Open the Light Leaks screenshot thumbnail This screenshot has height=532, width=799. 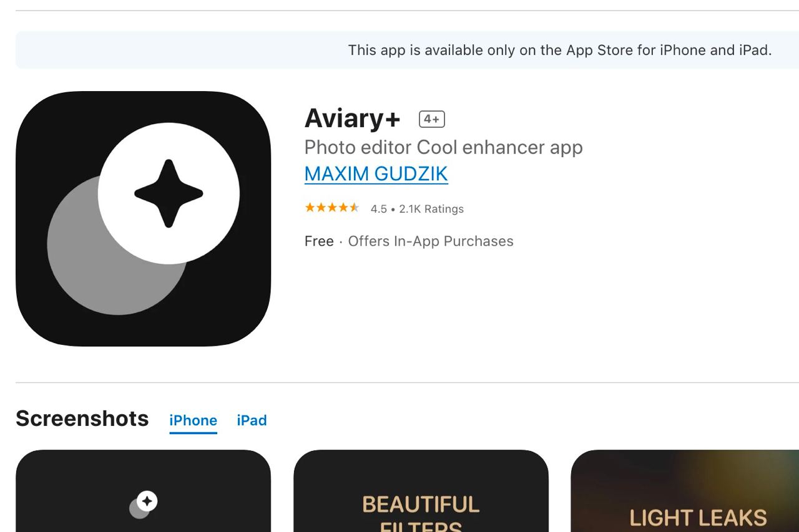685,491
